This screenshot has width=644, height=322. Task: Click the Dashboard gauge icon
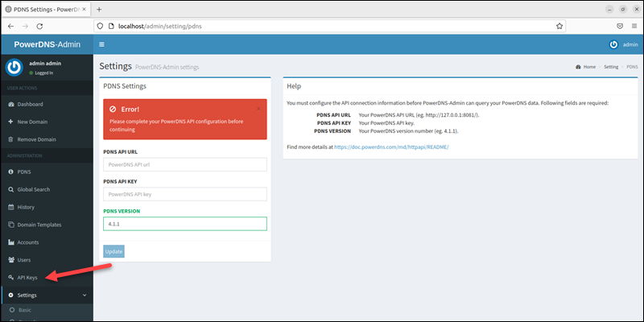(11, 105)
